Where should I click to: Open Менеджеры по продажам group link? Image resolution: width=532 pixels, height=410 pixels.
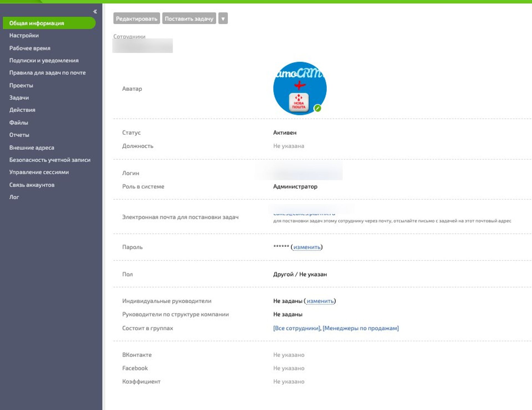click(360, 328)
